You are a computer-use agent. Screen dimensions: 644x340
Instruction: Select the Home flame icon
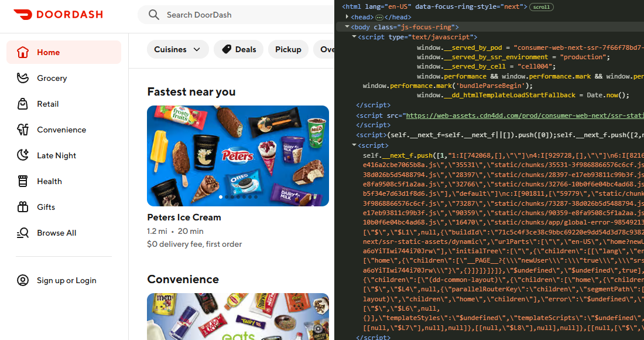(x=22, y=52)
